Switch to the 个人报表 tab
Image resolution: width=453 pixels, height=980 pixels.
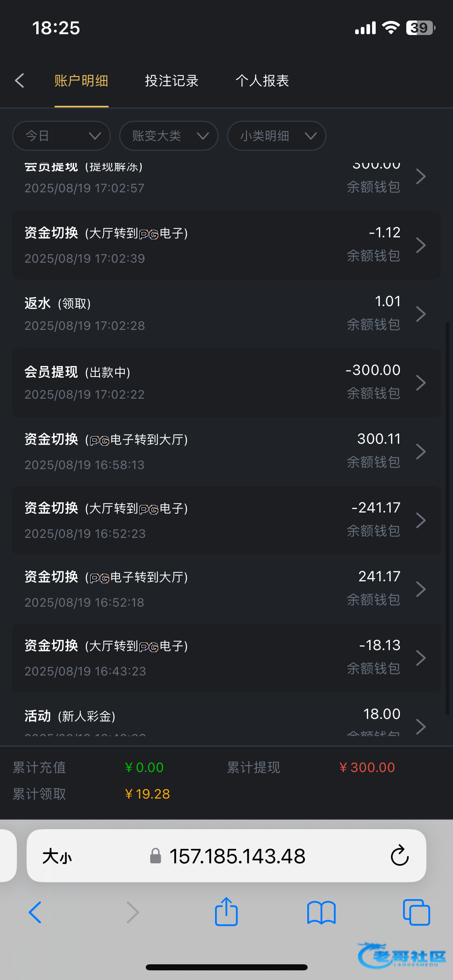262,81
